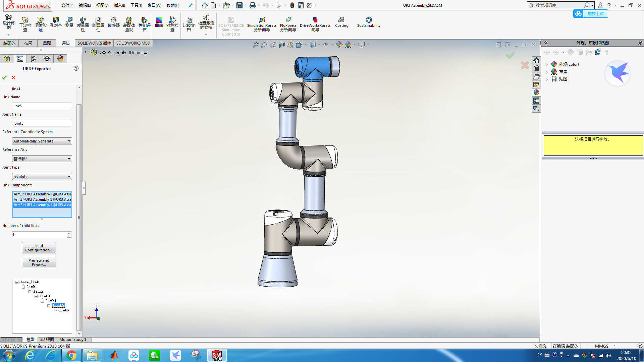This screenshot has height=362, width=644.
Task: Switch to the SOLIDWORKS MBD tab
Action: (x=133, y=43)
